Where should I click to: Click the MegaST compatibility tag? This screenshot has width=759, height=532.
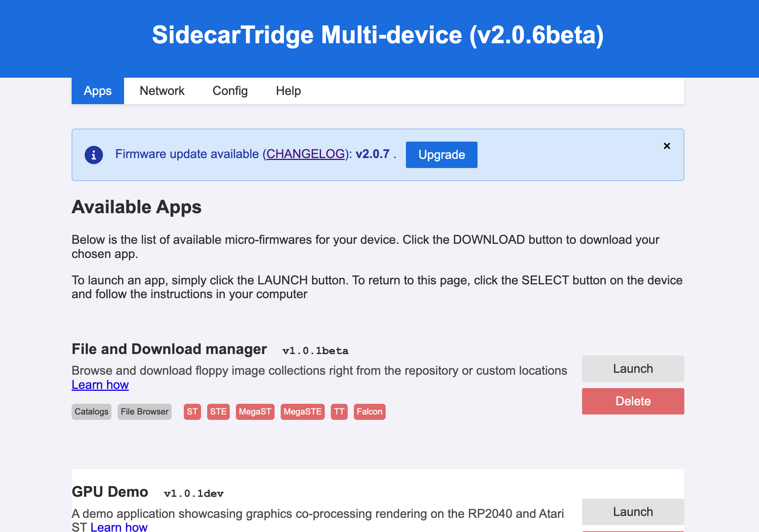coord(255,412)
